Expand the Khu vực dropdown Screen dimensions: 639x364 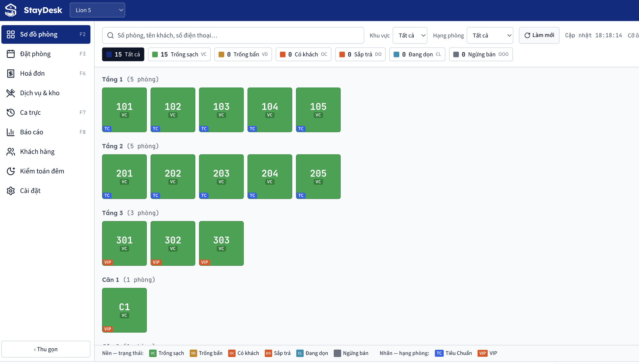pos(410,35)
